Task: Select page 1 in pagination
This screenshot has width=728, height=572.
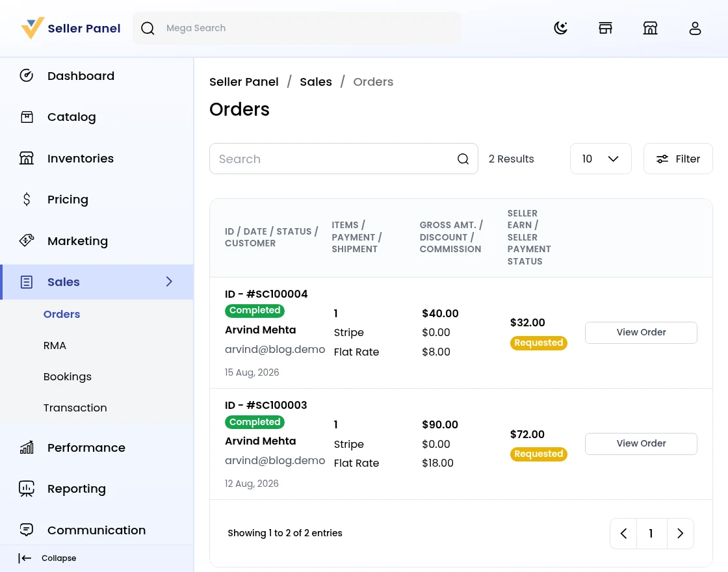Action: click(x=651, y=534)
